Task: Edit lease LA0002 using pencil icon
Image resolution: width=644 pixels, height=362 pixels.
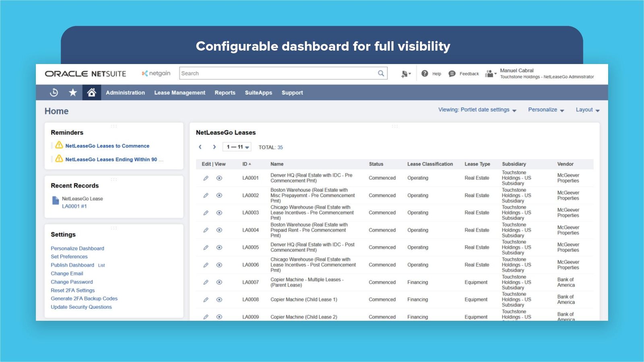Action: 206,195
